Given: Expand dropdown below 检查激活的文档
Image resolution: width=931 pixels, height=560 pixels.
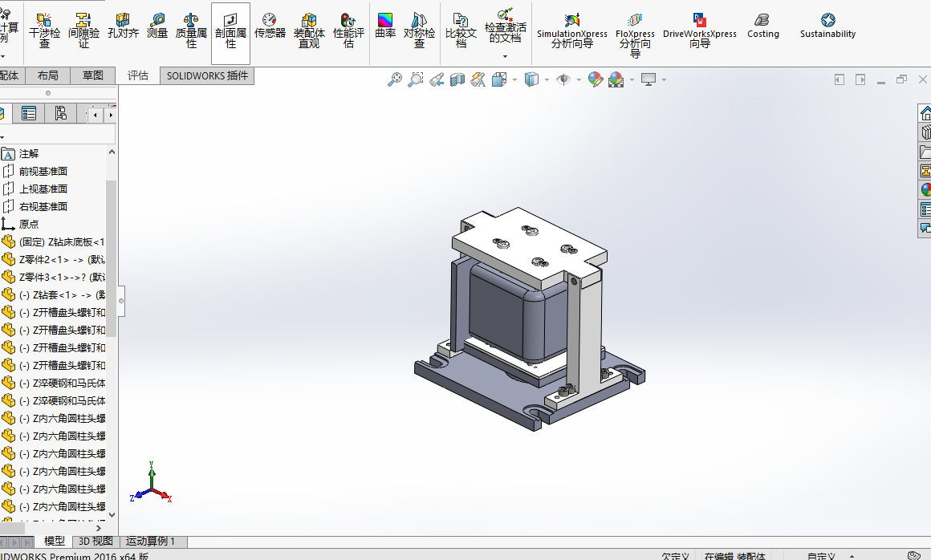Looking at the screenshot, I should 506,57.
